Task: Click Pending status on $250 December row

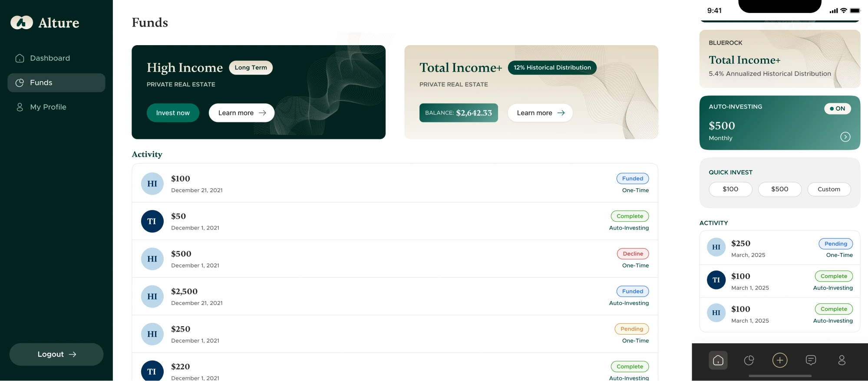Action: coord(632,329)
